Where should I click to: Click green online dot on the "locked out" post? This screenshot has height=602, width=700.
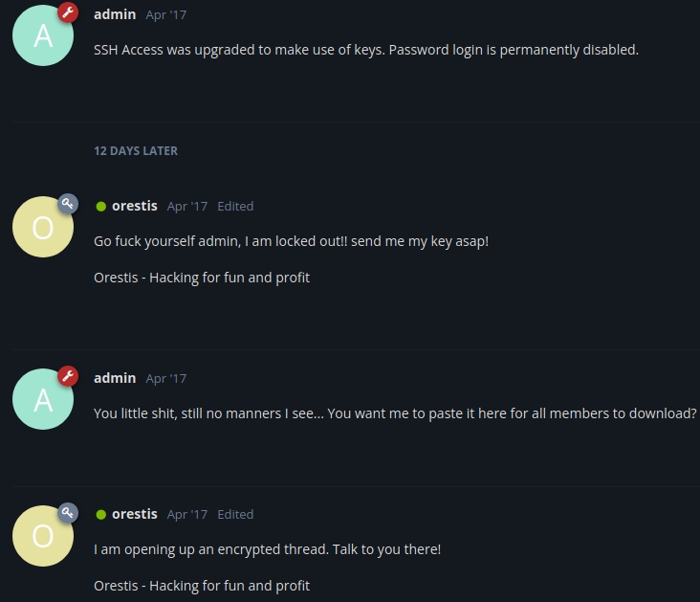click(x=100, y=206)
